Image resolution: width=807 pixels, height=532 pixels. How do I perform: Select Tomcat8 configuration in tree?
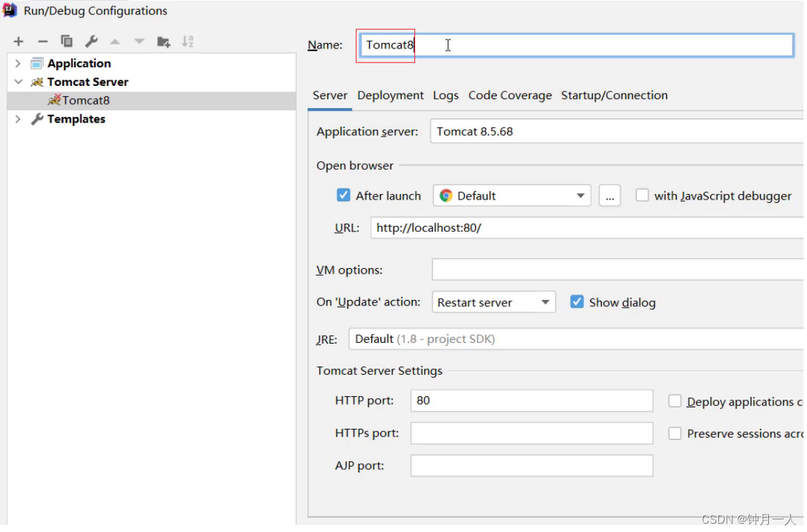tap(152, 101)
